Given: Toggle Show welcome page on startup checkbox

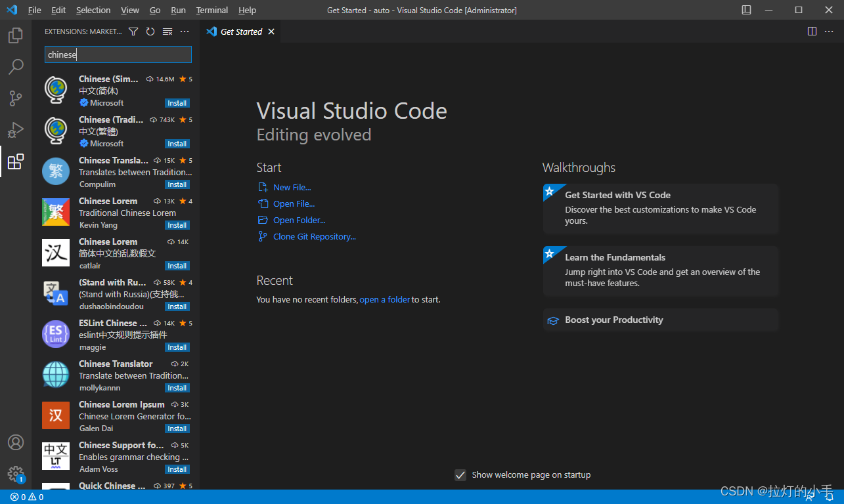Looking at the screenshot, I should click(460, 475).
